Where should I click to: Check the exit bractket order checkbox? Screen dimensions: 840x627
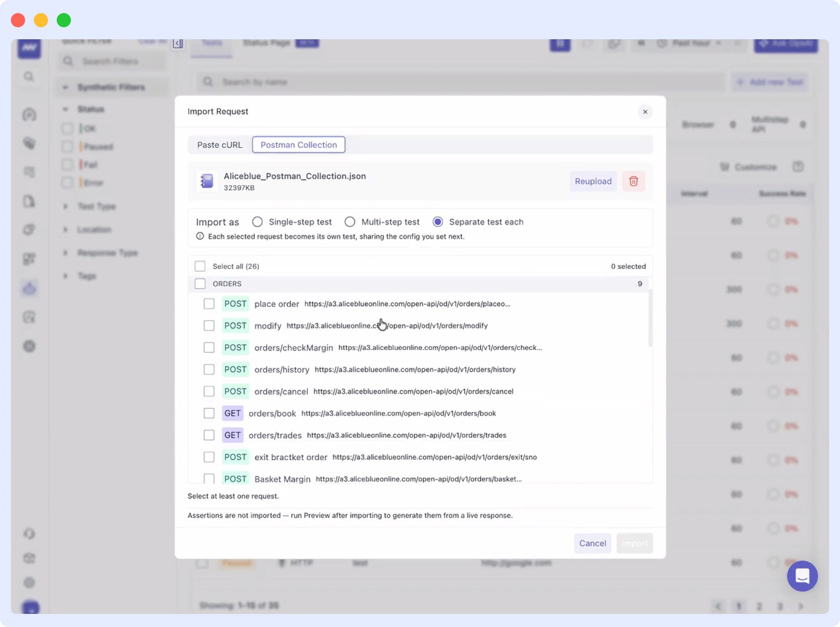coord(209,457)
